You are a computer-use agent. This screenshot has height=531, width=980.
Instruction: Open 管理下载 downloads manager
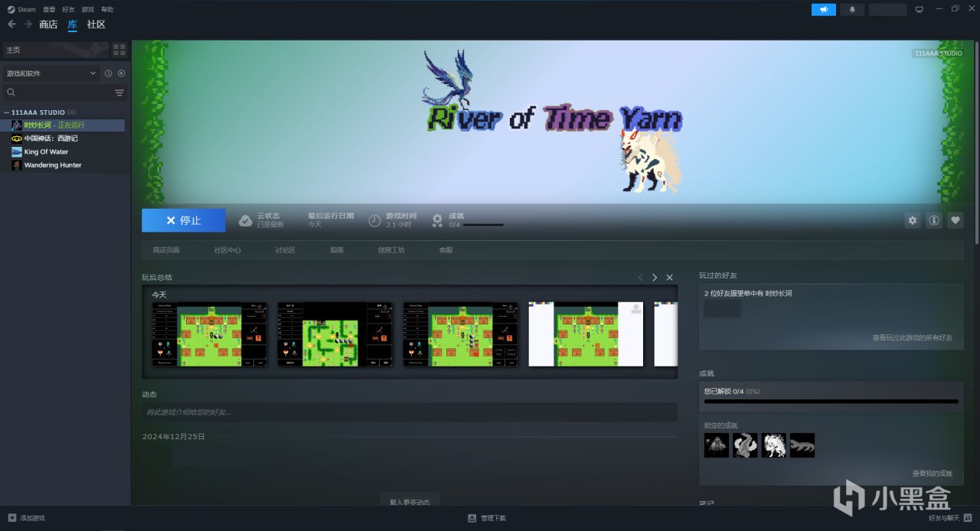pos(487,518)
